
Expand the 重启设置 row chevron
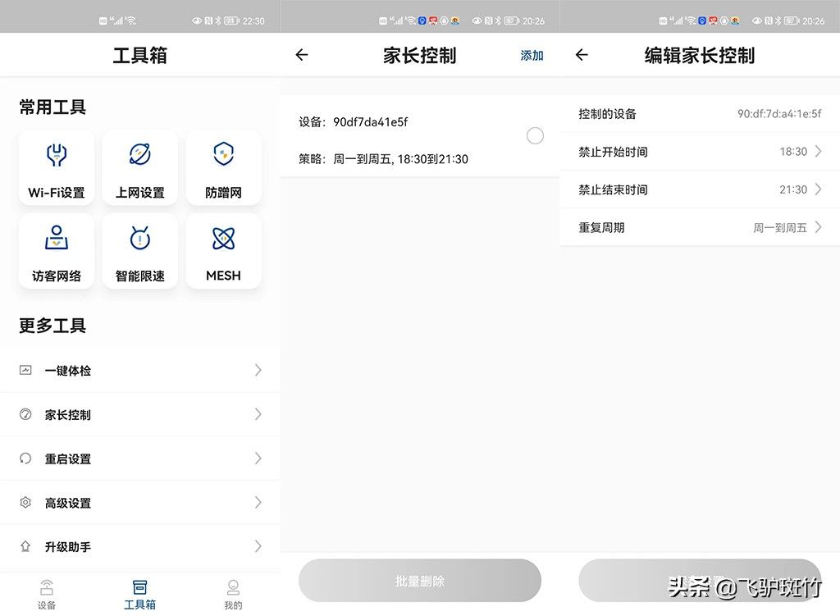(258, 459)
